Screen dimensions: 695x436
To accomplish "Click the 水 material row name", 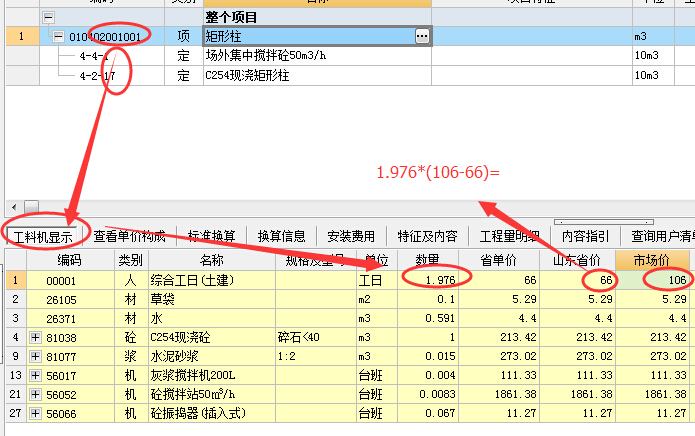I will pyautogui.click(x=211, y=318).
